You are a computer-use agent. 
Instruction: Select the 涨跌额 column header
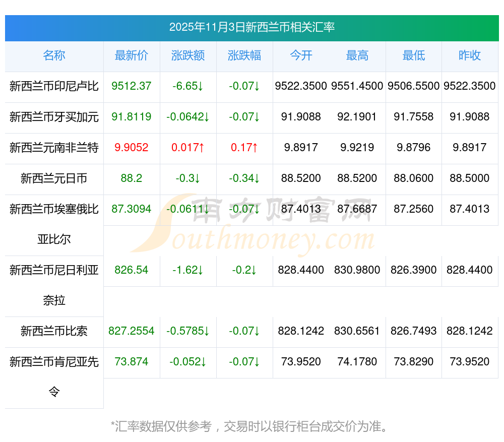click(188, 55)
